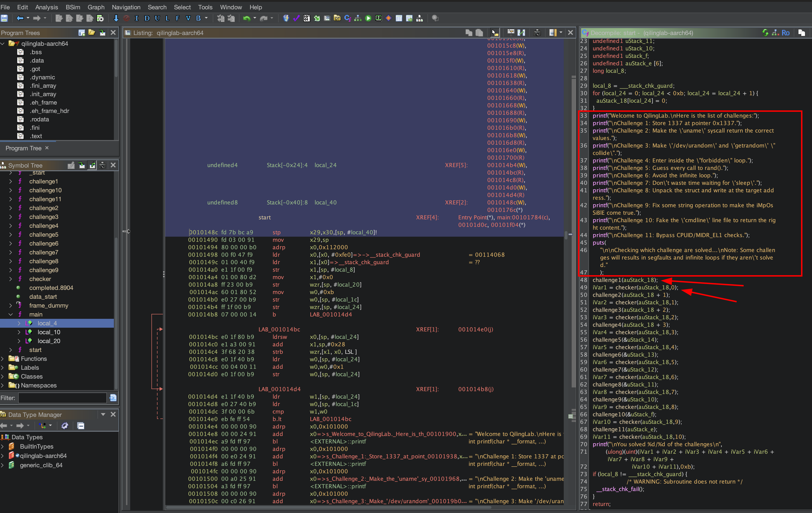Click the 'L' next label icon

(x=167, y=18)
